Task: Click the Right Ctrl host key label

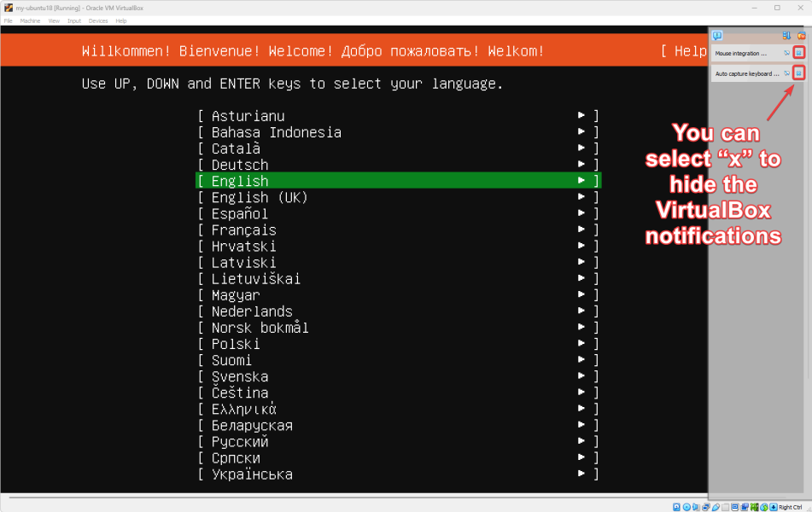Action: pos(791,508)
